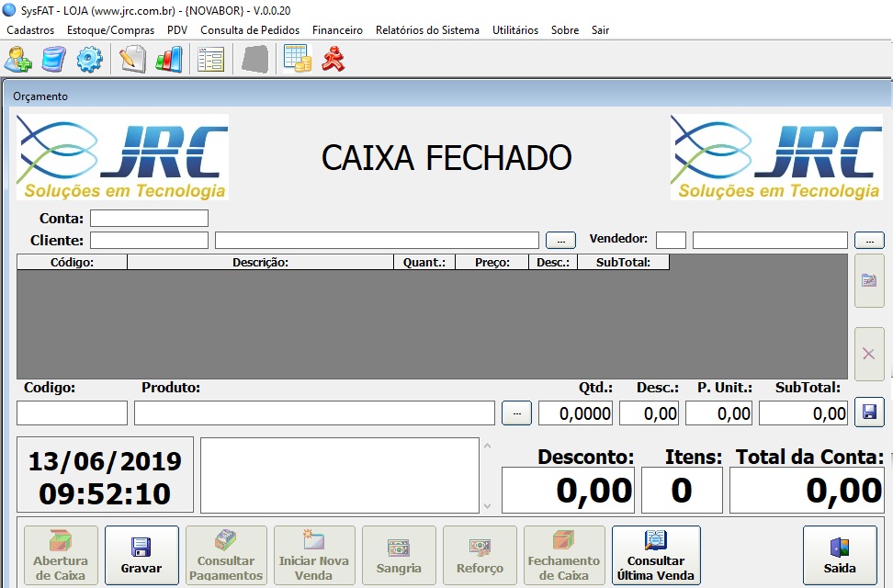This screenshot has height=588, width=893.
Task: Click the Sangria button
Action: tap(399, 554)
